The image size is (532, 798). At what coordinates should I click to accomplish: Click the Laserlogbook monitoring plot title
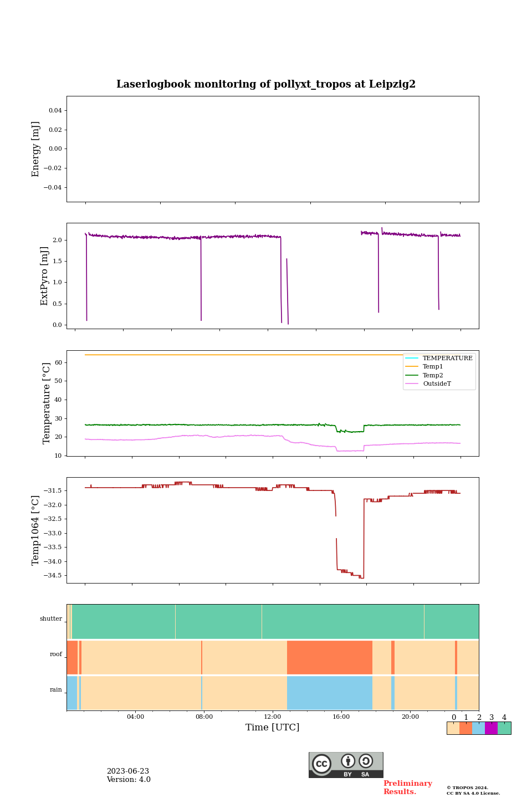(x=266, y=84)
